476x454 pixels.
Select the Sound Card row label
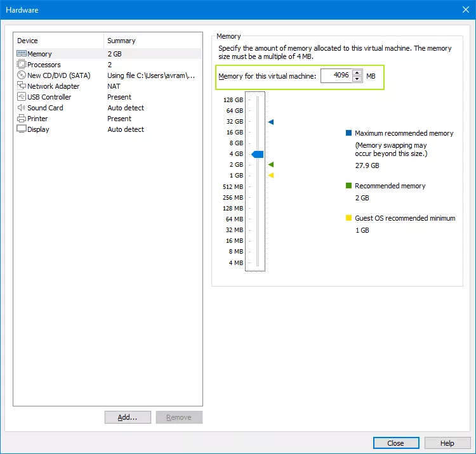click(x=45, y=108)
